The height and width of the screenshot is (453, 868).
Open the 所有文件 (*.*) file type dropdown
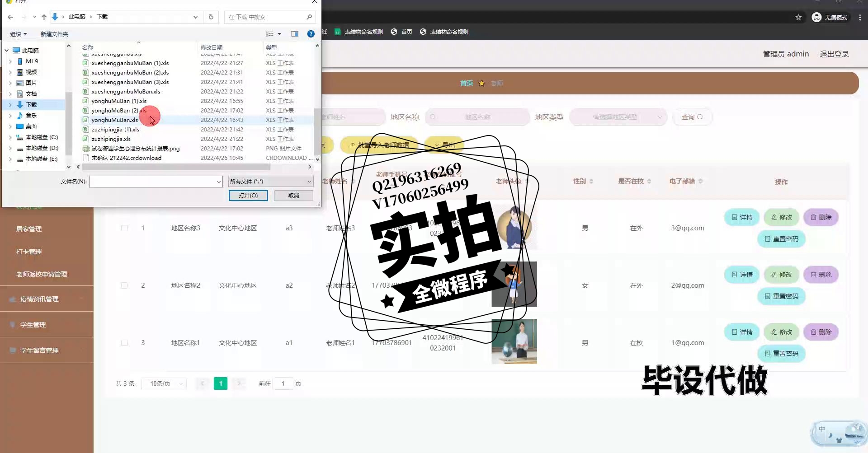tap(270, 182)
